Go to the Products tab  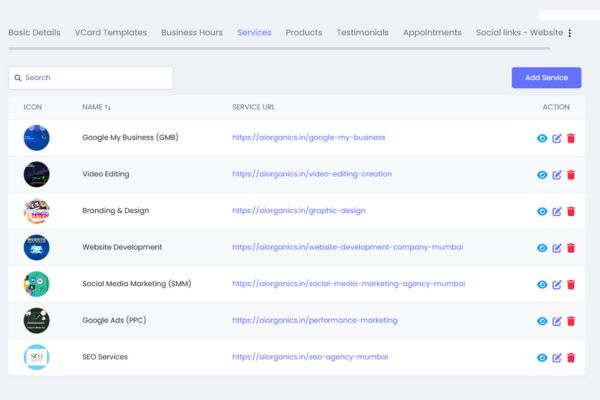[x=304, y=33]
